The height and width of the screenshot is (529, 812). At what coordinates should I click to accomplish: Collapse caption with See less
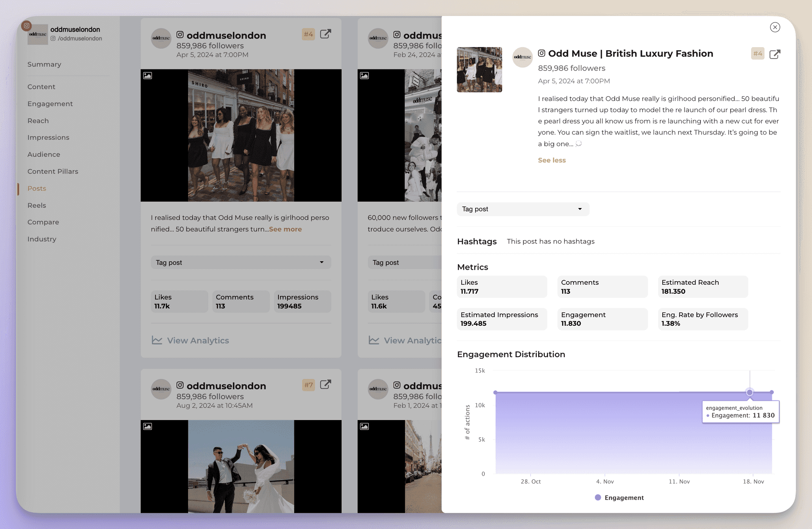[x=552, y=160]
